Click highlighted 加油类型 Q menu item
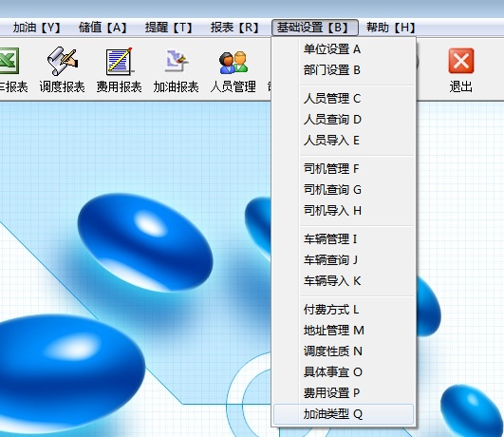The image size is (504, 437). pos(344,414)
